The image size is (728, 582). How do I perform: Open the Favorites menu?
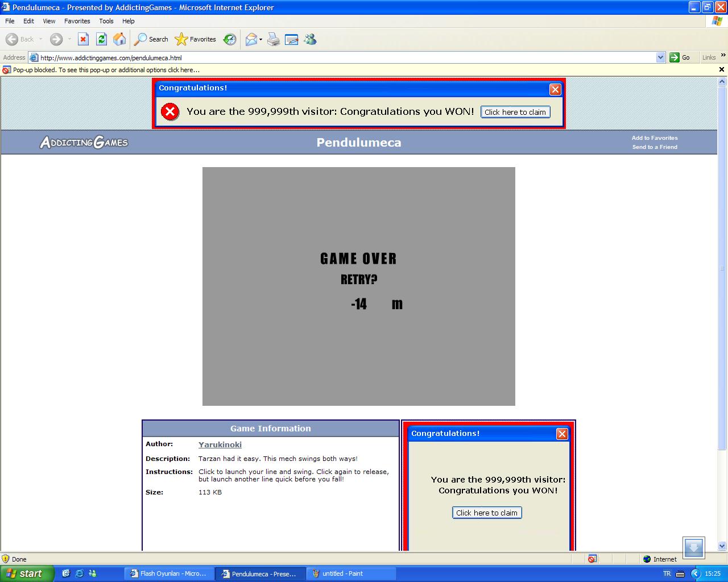click(77, 21)
